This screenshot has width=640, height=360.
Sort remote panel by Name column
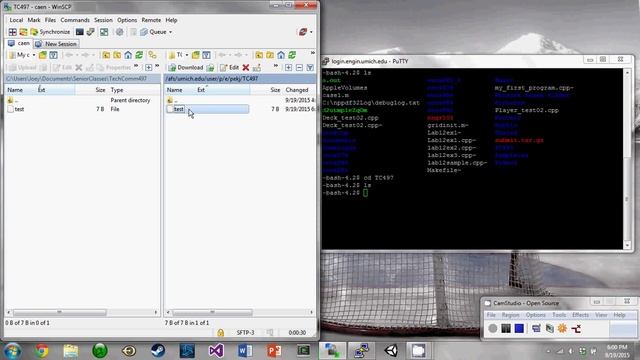(174, 90)
